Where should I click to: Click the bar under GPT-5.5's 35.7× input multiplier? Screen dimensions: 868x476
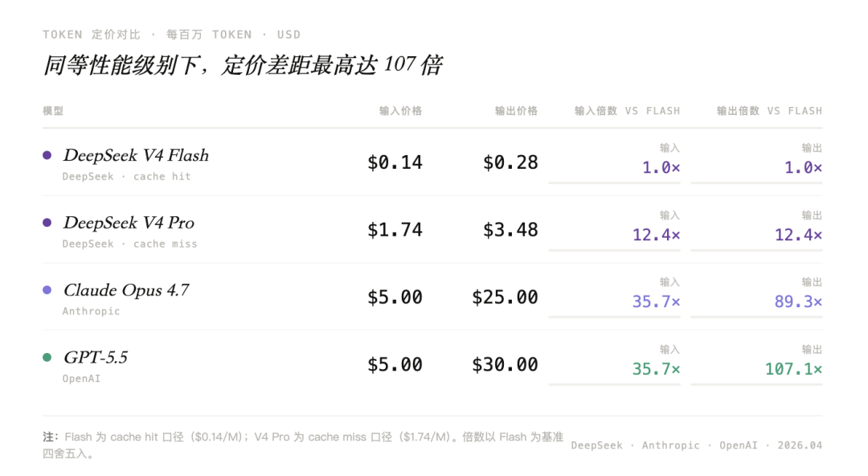click(614, 384)
